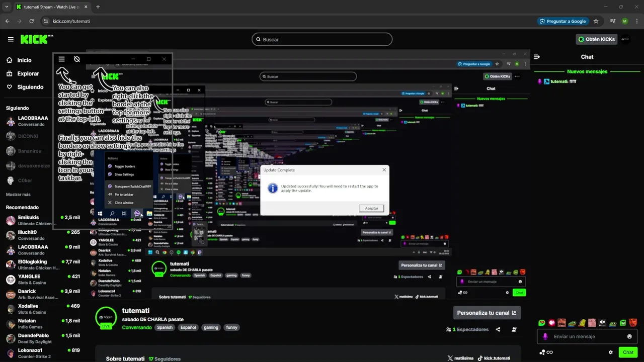
Task: Click the Obtén KICKs button
Action: pyautogui.click(x=597, y=39)
